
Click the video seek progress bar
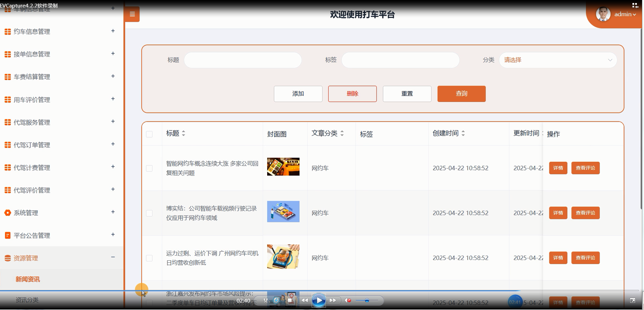point(319,291)
